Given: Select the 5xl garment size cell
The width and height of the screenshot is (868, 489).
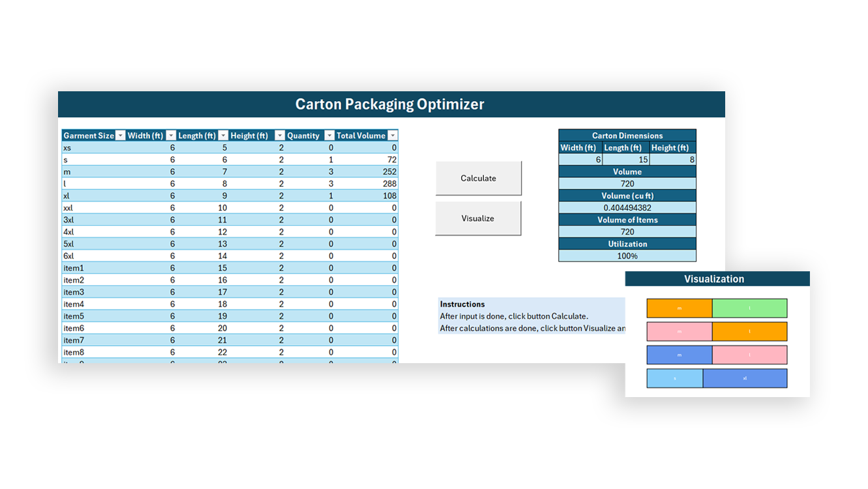Looking at the screenshot, I should (x=94, y=244).
